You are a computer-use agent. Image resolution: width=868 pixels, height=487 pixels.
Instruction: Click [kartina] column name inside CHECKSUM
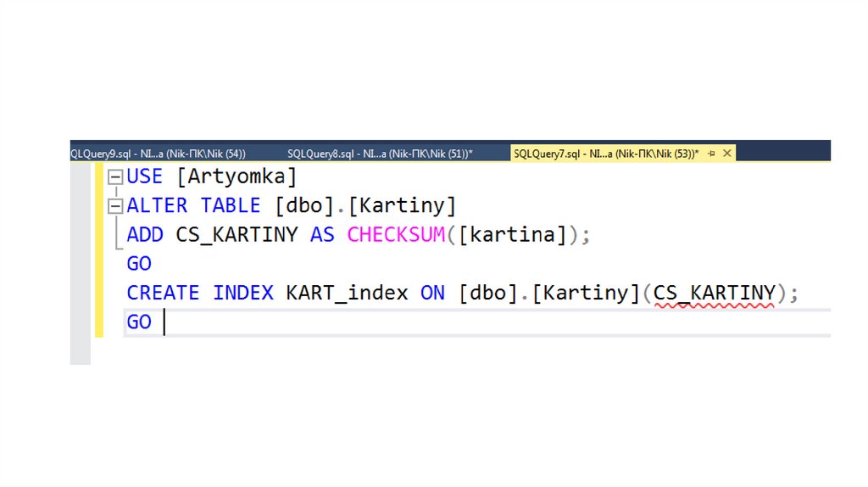pyautogui.click(x=512, y=235)
